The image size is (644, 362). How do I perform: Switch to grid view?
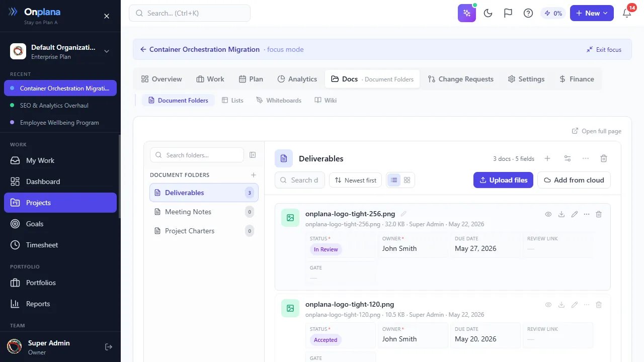(x=407, y=180)
